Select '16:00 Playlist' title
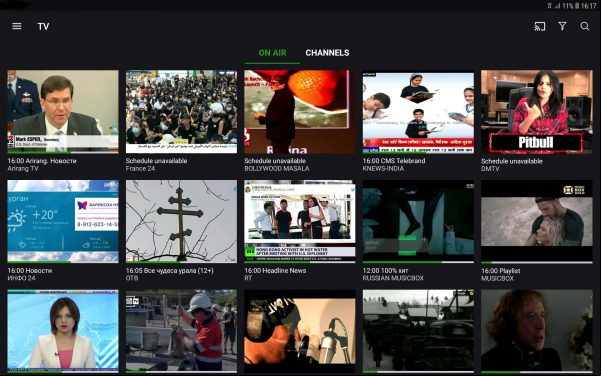This screenshot has height=376, width=601. (501, 271)
